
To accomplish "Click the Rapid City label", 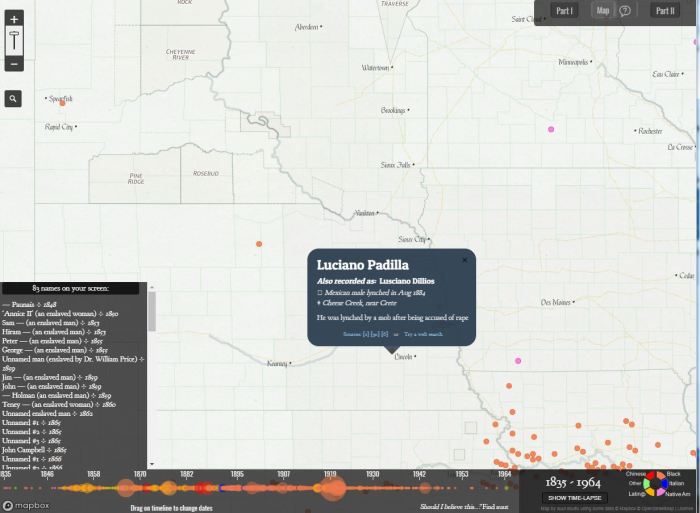I will coord(58,127).
